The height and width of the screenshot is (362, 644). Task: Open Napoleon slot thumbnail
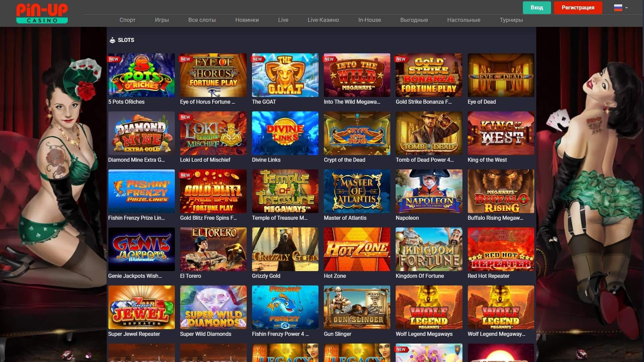coord(429,191)
